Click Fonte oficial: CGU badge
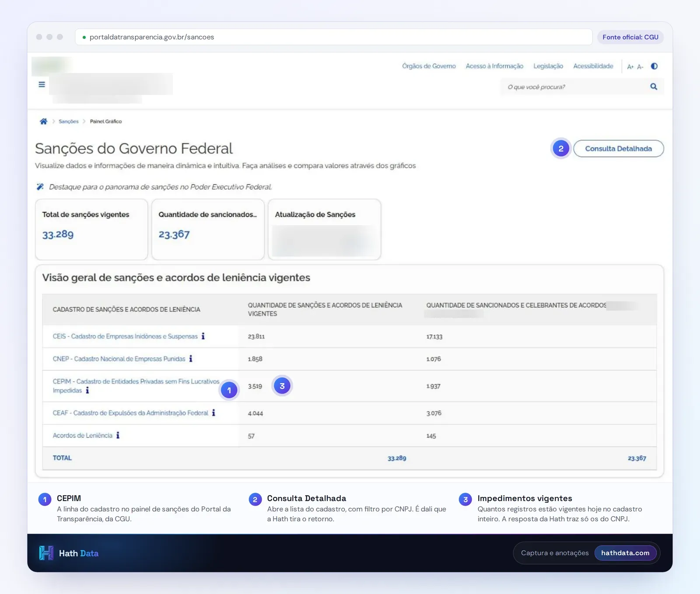700x594 pixels. [x=630, y=37]
